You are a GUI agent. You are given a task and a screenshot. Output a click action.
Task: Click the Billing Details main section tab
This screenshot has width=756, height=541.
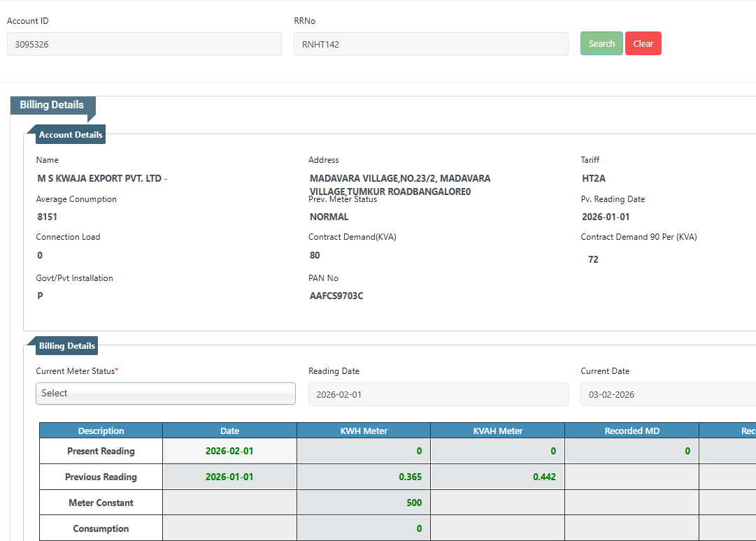coord(52,105)
